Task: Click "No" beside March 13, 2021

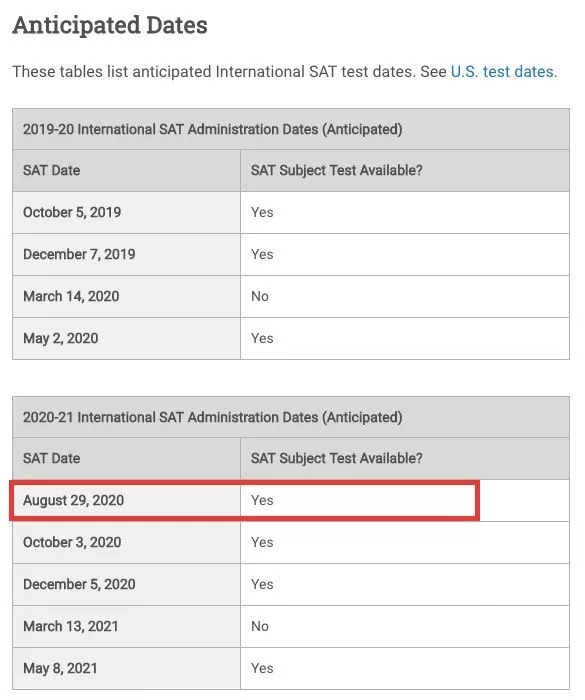Action: [260, 626]
